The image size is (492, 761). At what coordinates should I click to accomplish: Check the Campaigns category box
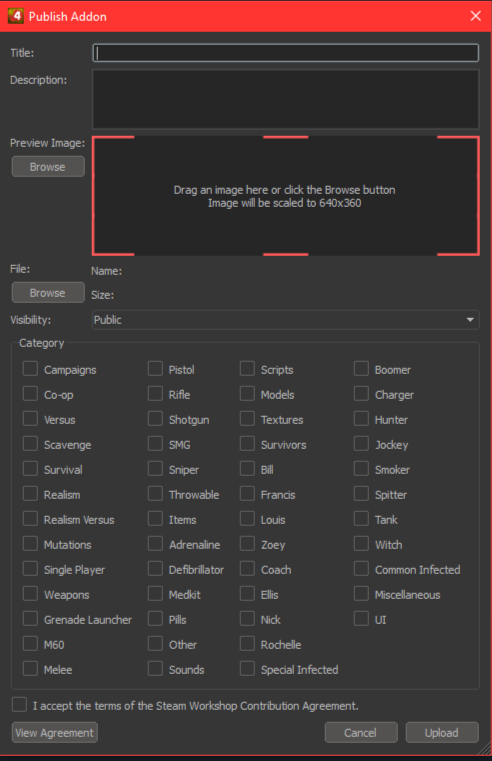pyautogui.click(x=30, y=369)
